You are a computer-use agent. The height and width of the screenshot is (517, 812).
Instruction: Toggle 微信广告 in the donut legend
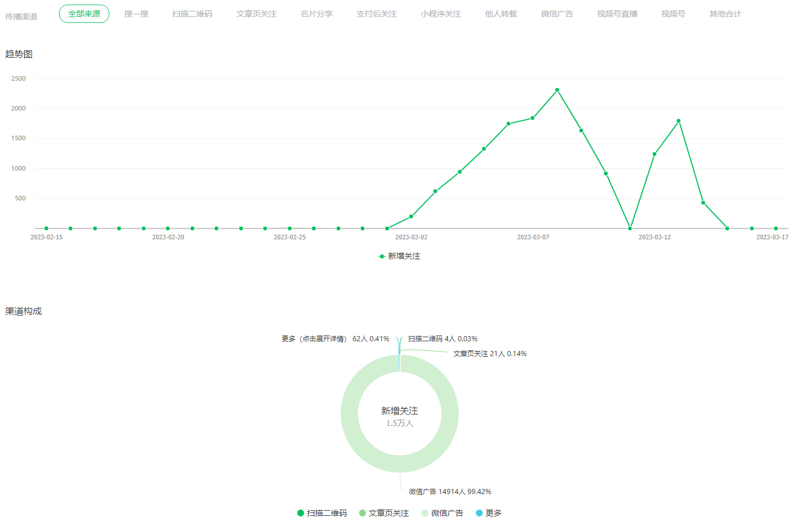pyautogui.click(x=442, y=513)
